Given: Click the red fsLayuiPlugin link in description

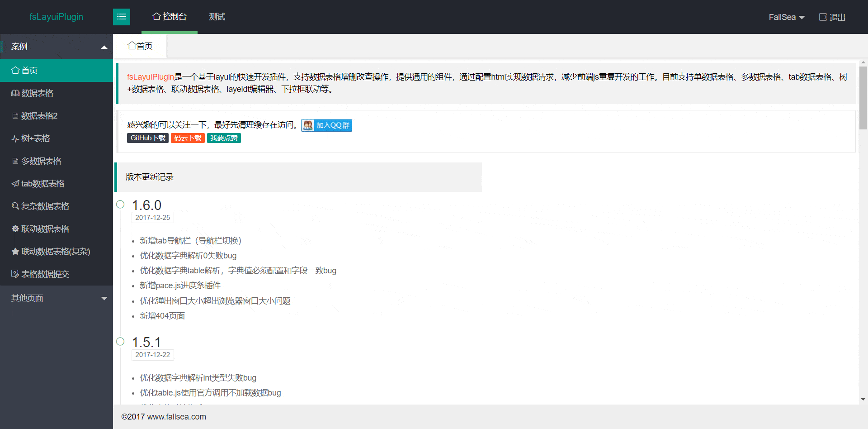Looking at the screenshot, I should tap(151, 77).
